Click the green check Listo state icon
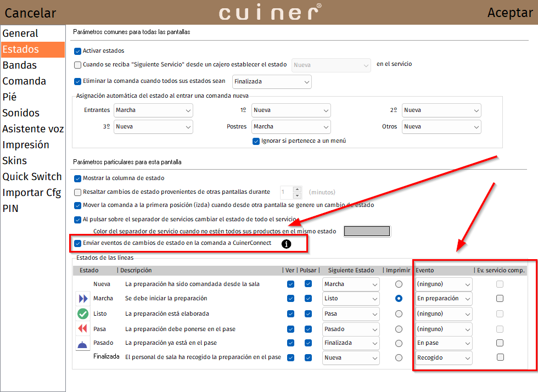The image size is (538, 392). (83, 313)
